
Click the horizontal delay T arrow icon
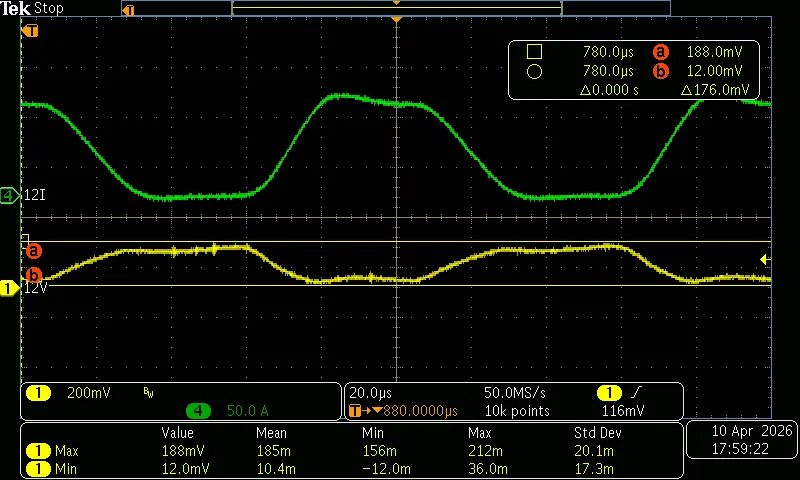365,411
